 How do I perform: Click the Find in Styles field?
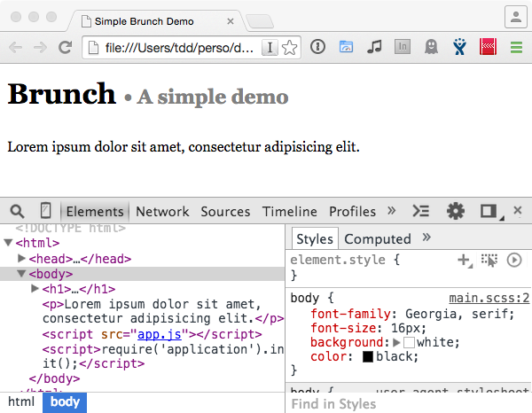(x=409, y=404)
